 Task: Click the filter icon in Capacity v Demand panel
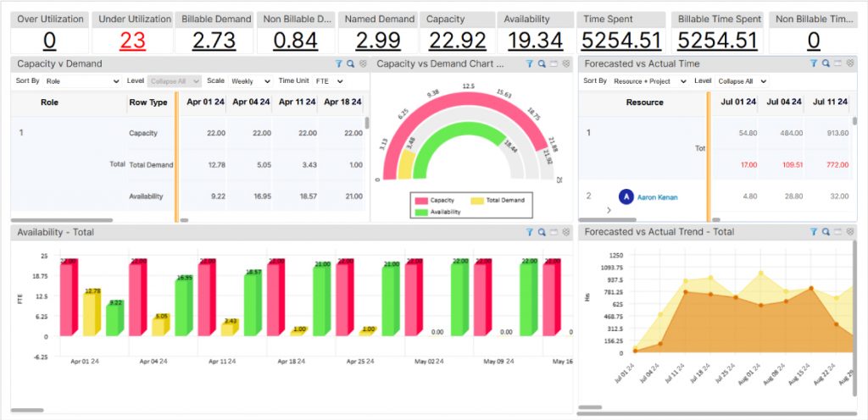tap(339, 64)
